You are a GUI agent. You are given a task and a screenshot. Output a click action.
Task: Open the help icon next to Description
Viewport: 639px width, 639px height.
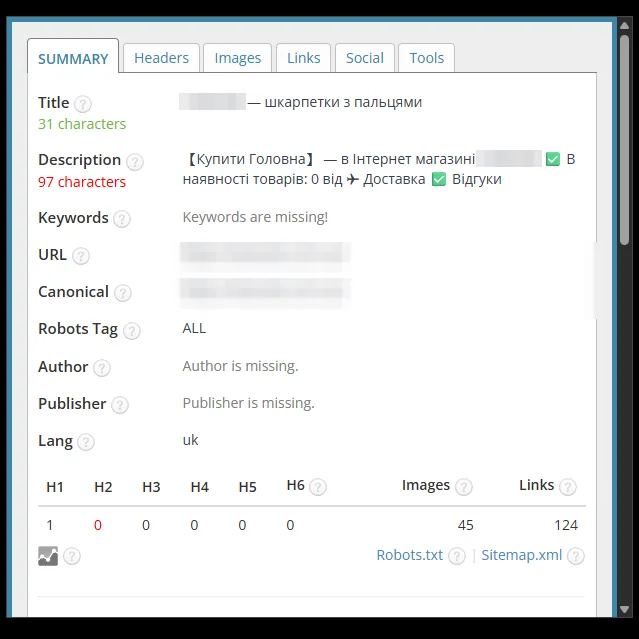(x=134, y=162)
